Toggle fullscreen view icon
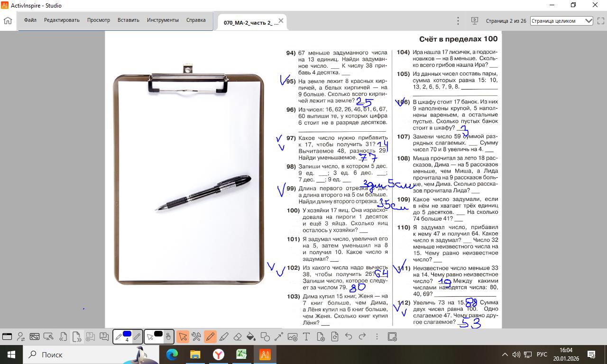This screenshot has width=607, height=364. [x=600, y=21]
